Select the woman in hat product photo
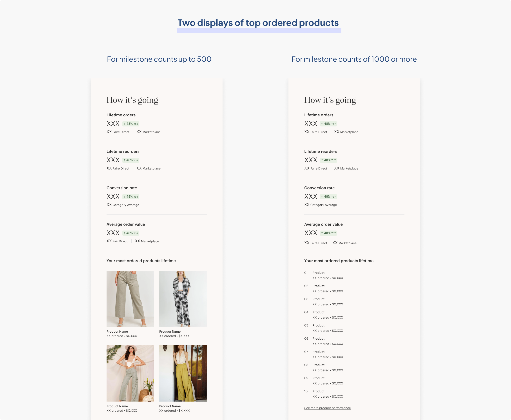 [130, 373]
